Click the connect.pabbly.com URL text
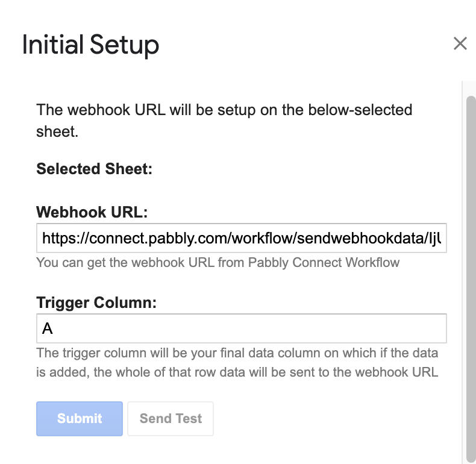Viewport: 476px width, 464px height. click(x=160, y=239)
